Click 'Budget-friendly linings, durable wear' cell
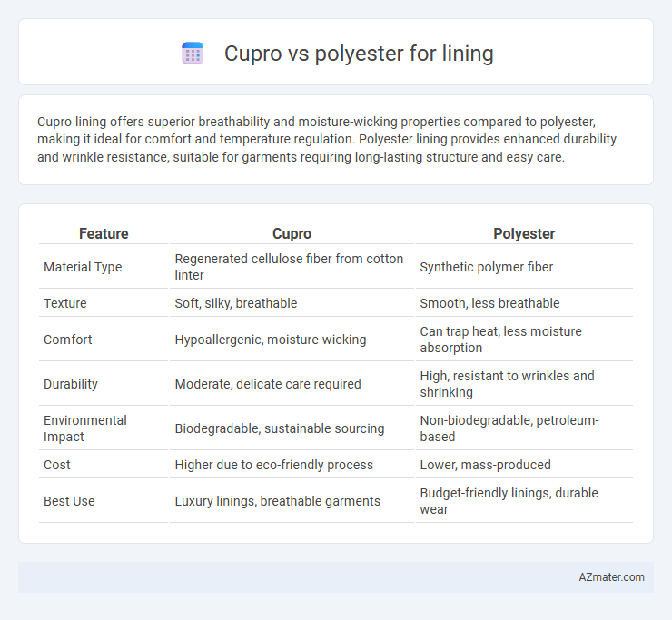Image resolution: width=672 pixels, height=620 pixels. click(x=524, y=501)
